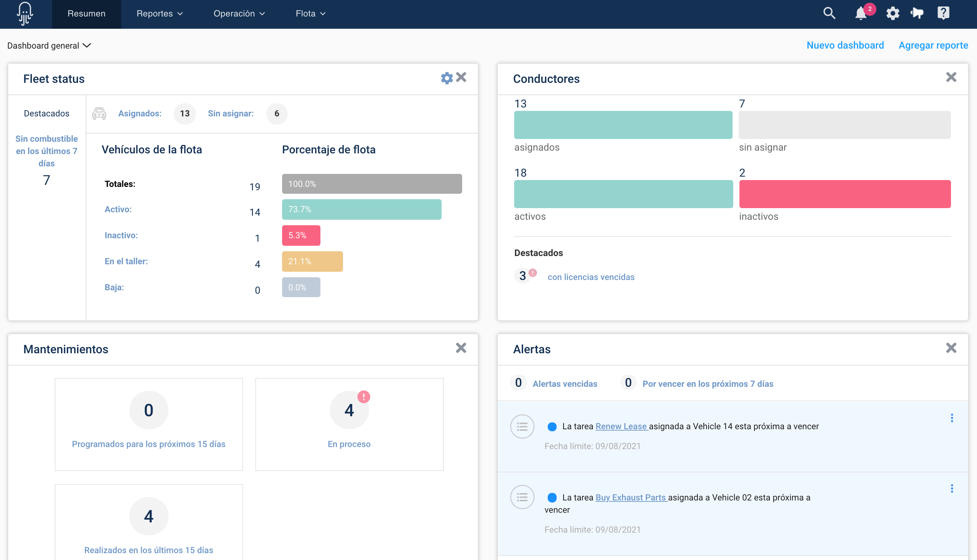
Task: Open the feedback chat icon
Action: (917, 13)
